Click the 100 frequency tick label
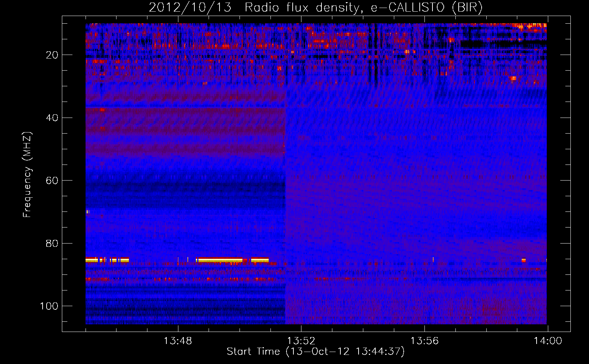Screen dimensions: 589x364 click(49, 306)
